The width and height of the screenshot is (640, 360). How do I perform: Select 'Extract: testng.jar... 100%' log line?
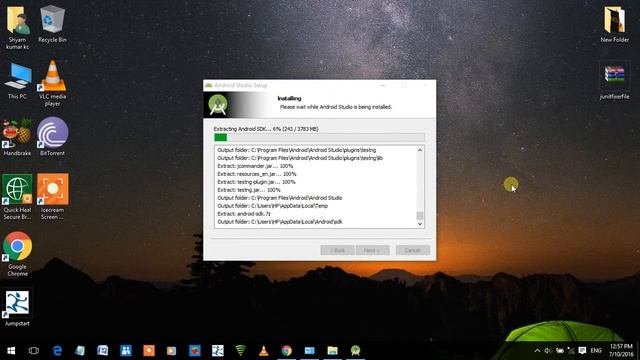coord(249,190)
